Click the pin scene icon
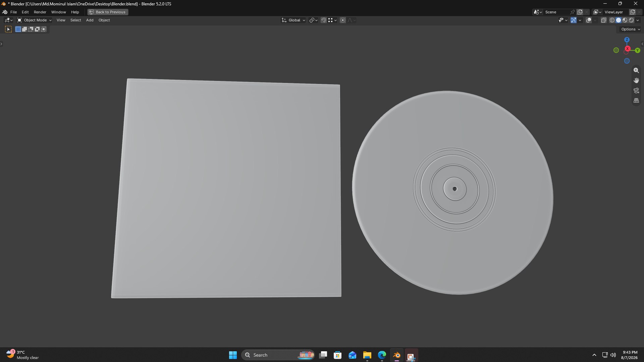 tap(573, 12)
